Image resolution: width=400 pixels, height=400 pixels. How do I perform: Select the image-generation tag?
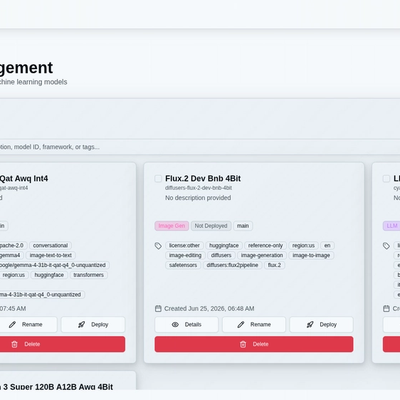pos(262,255)
